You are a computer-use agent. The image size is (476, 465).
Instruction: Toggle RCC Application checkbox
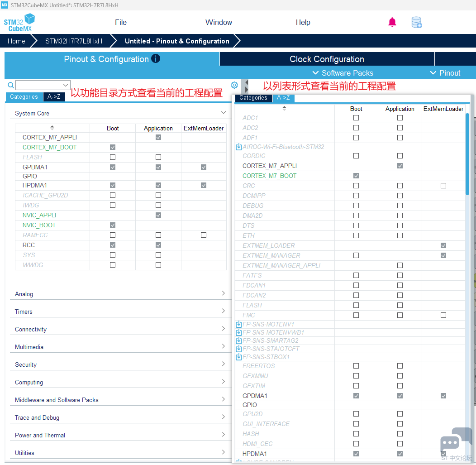[158, 245]
